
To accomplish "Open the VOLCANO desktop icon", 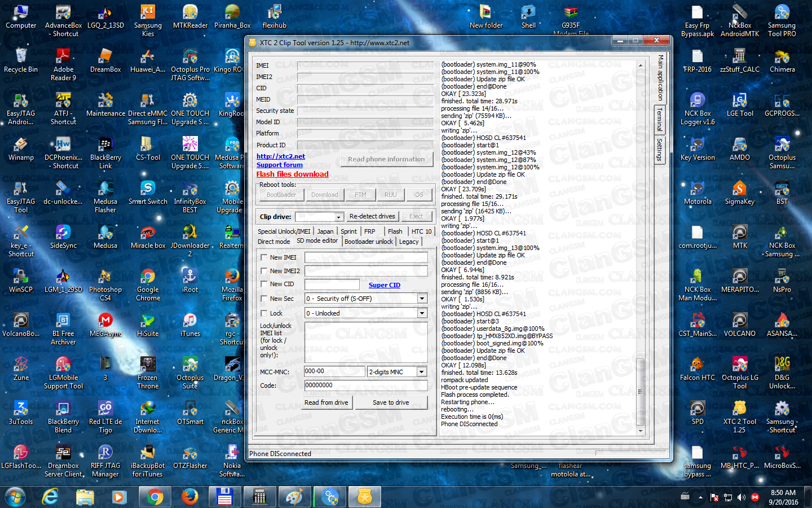I will tap(739, 325).
